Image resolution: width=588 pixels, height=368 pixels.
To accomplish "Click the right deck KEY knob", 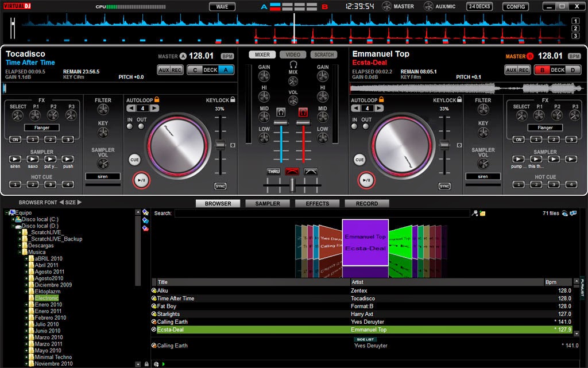I will (x=483, y=132).
